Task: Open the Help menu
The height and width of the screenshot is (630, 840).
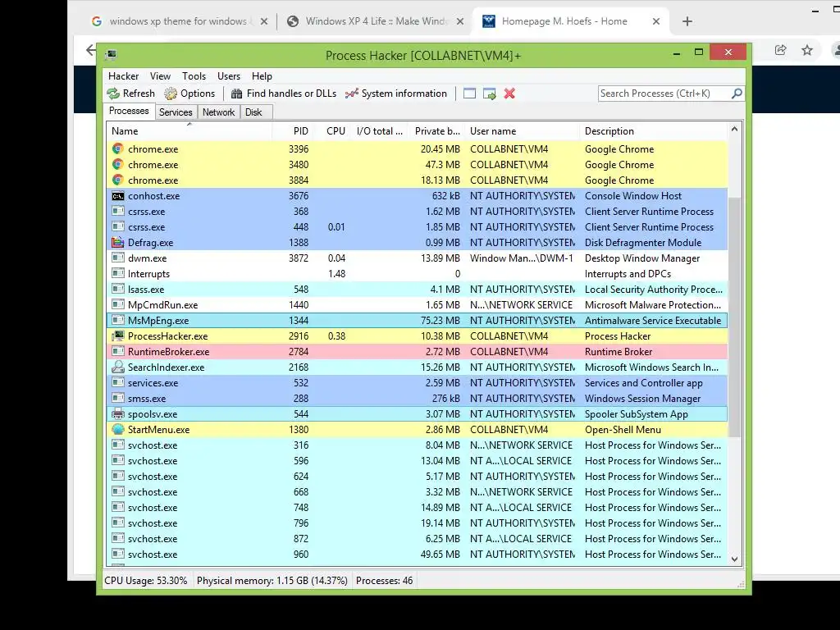Action: [262, 76]
